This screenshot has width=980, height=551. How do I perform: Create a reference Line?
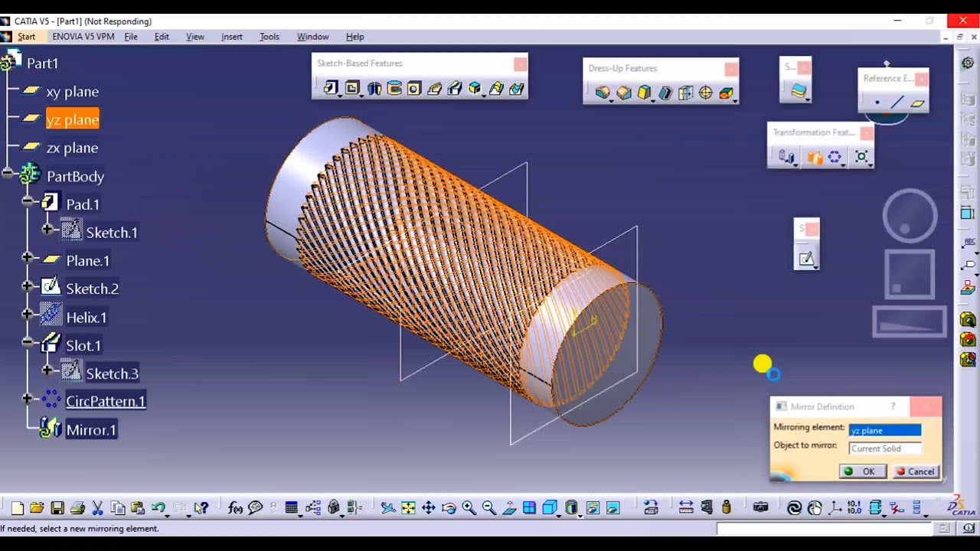pos(897,103)
